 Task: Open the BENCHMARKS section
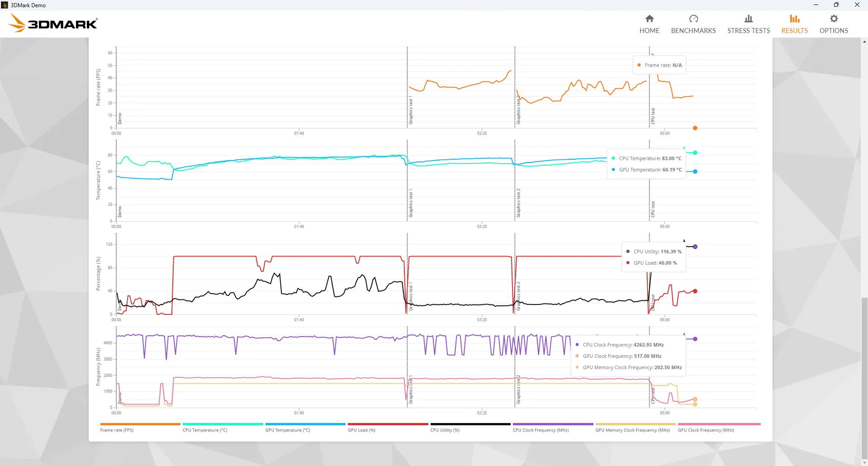pos(693,24)
